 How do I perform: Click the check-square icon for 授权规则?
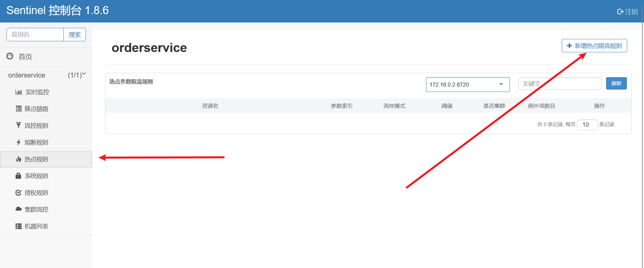[x=18, y=193]
